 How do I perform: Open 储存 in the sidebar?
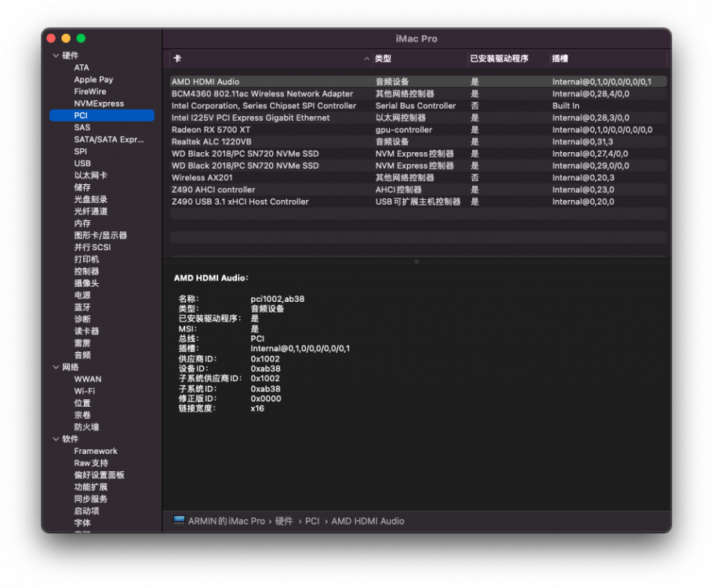point(82,187)
